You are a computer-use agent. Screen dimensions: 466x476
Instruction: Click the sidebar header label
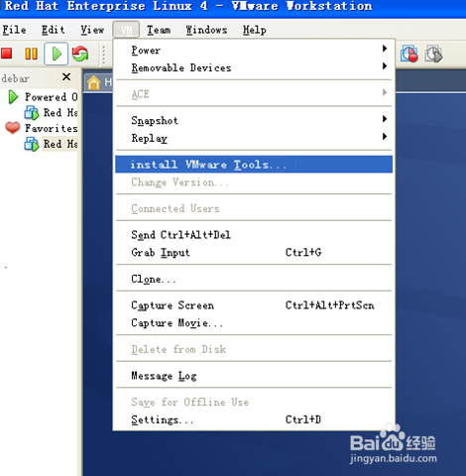tap(15, 78)
